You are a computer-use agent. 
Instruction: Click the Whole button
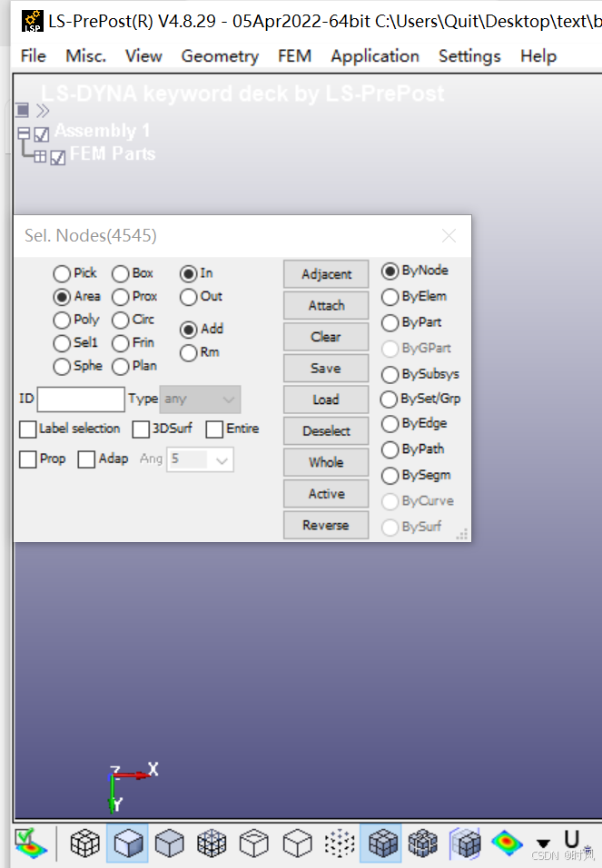[x=326, y=463]
